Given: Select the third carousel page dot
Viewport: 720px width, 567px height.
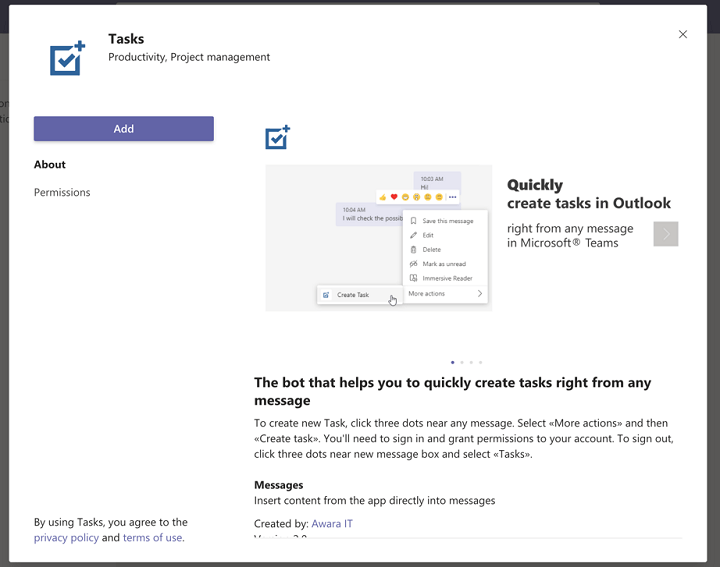Looking at the screenshot, I should tap(471, 362).
